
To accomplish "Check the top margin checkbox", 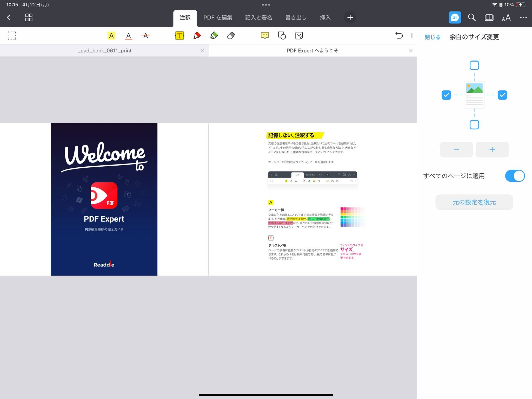I will [x=474, y=65].
